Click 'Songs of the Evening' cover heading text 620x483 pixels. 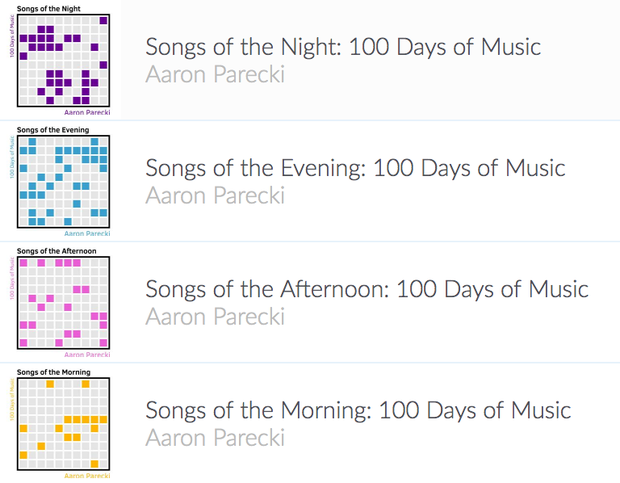[53, 130]
